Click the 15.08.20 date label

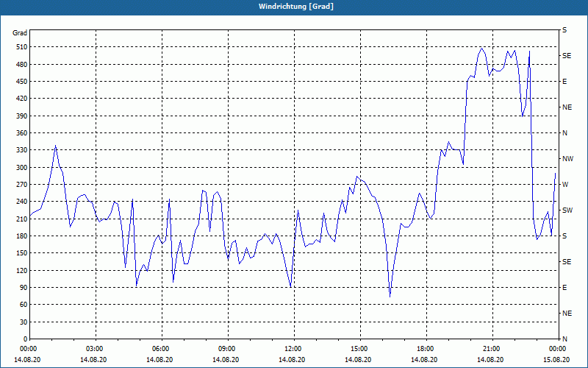click(x=556, y=360)
